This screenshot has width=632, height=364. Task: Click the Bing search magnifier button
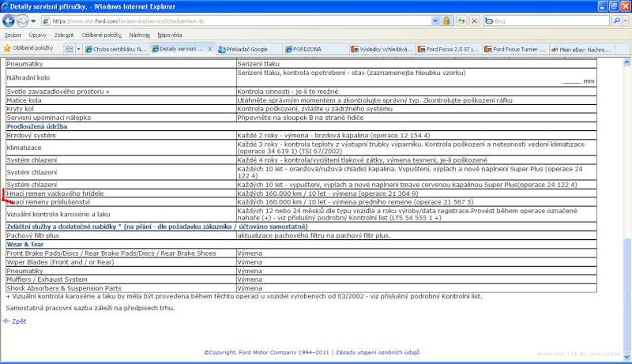pyautogui.click(x=615, y=21)
